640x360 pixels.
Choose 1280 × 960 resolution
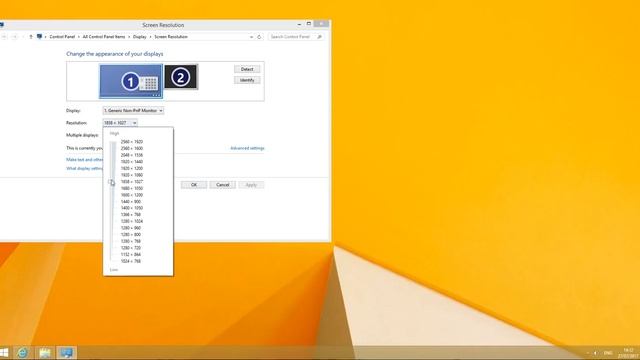pyautogui.click(x=131, y=228)
